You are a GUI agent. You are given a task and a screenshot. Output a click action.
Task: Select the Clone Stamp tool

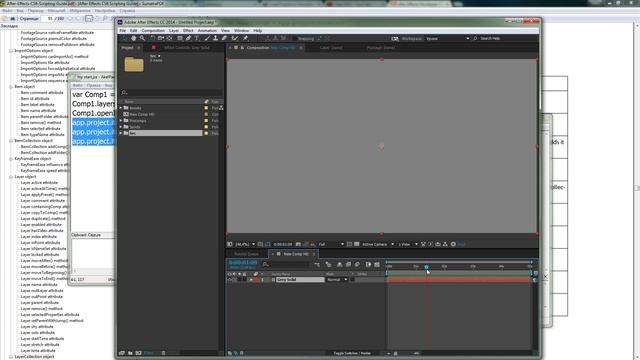click(x=215, y=38)
